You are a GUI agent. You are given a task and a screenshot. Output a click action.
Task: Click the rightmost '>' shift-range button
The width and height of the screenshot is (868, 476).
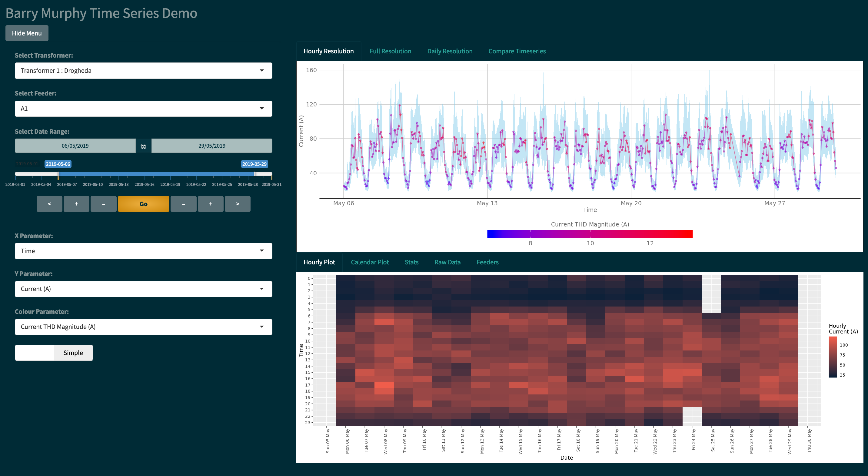coord(238,204)
